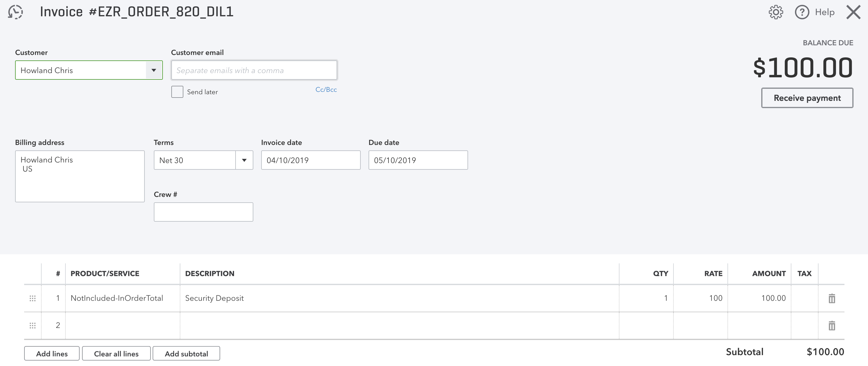This screenshot has height=366, width=868.
Task: Click the Add lines button
Action: 52,354
